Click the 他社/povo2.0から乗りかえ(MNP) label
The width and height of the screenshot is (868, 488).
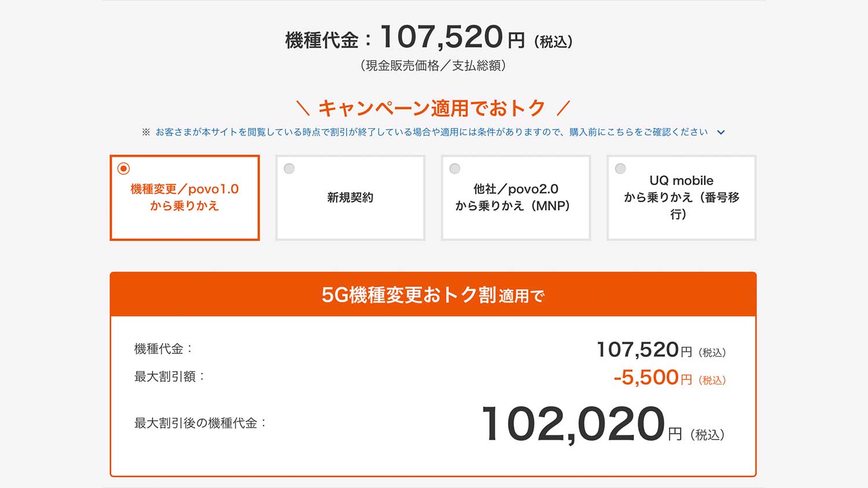515,197
